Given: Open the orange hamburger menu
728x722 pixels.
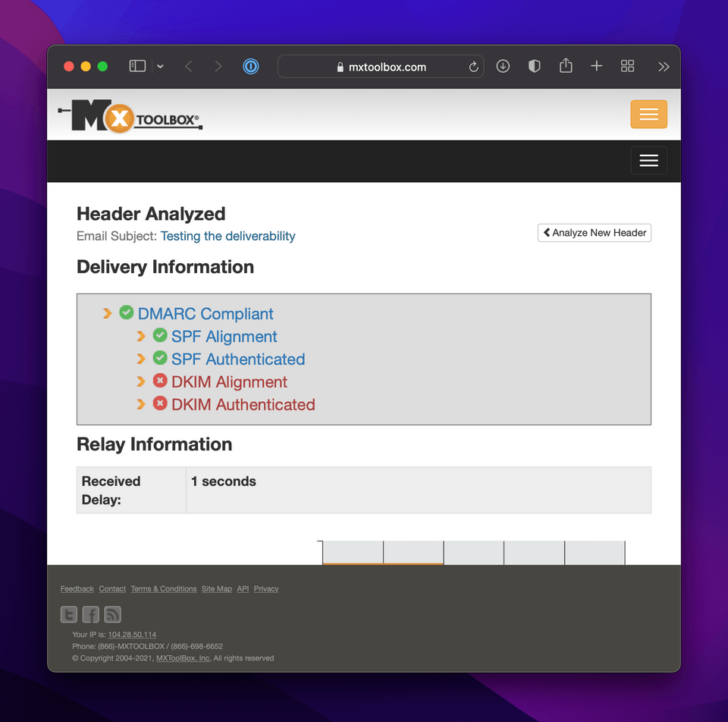Looking at the screenshot, I should pyautogui.click(x=648, y=115).
